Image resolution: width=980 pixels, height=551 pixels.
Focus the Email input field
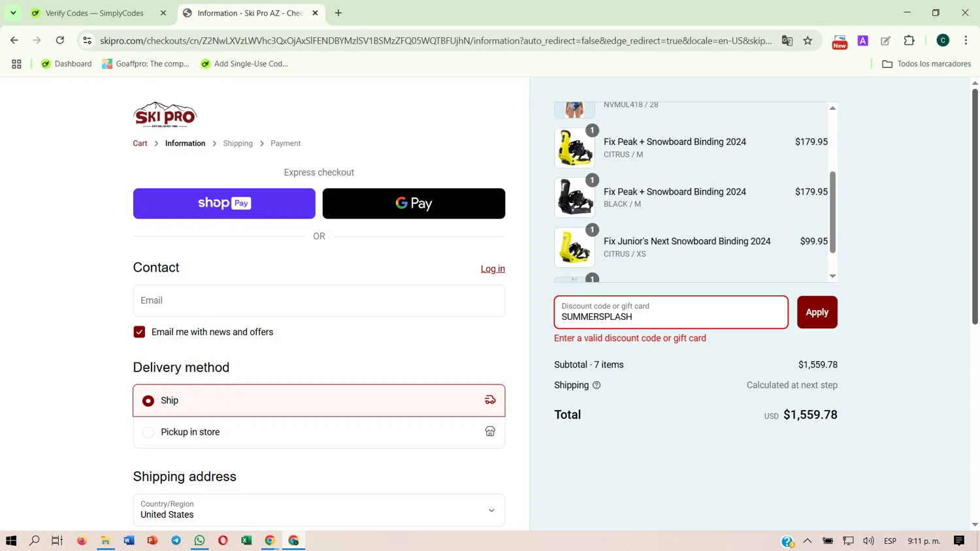tap(319, 300)
